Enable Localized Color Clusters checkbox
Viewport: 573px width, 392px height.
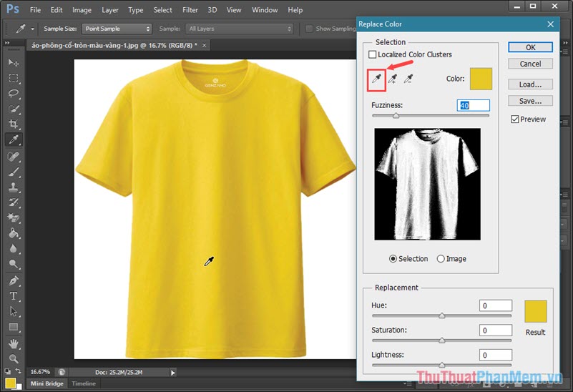point(372,54)
